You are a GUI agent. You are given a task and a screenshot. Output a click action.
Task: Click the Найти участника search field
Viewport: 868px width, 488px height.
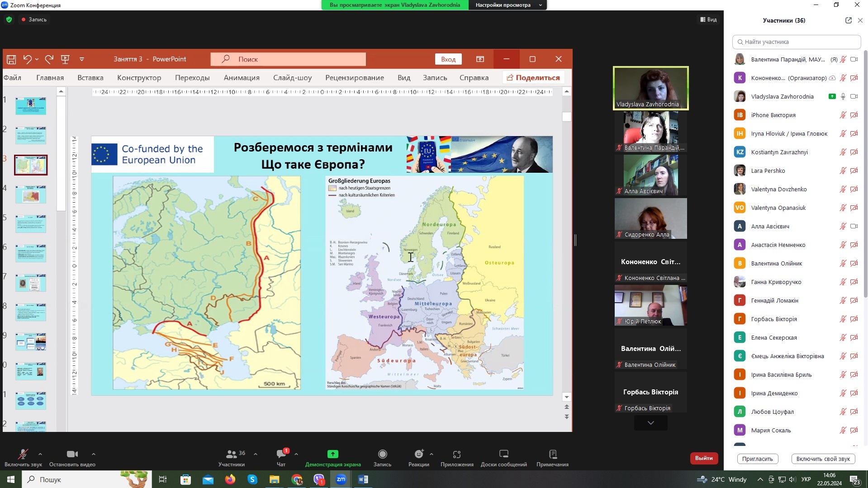coord(796,42)
